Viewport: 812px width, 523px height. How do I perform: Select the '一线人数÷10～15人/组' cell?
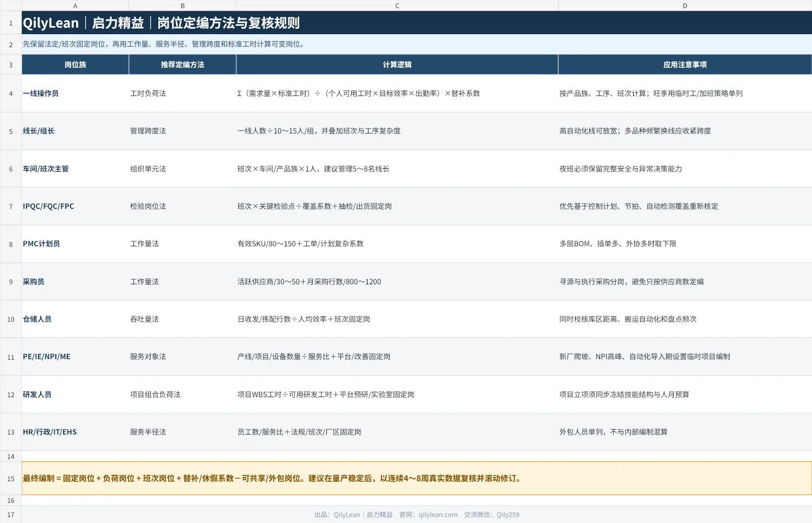(397, 131)
